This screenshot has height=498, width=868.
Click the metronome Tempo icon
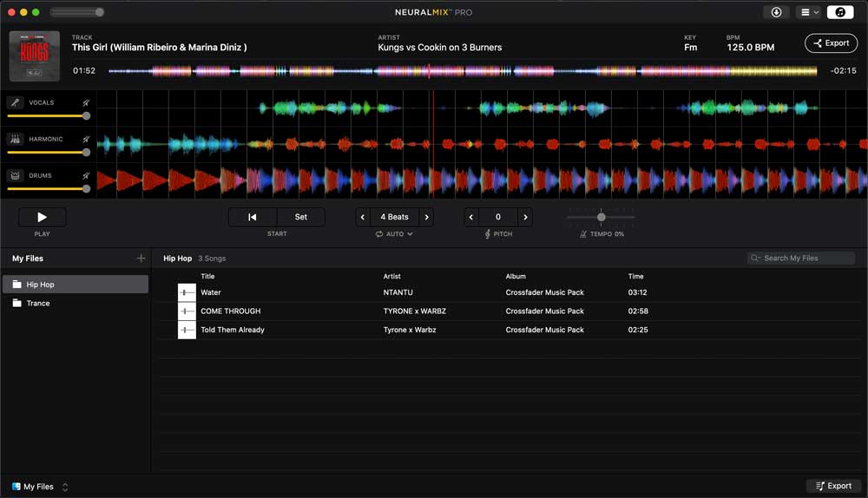[583, 234]
